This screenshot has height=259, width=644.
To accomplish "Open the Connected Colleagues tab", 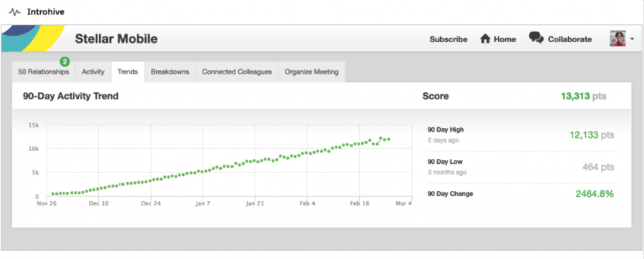I will [237, 72].
